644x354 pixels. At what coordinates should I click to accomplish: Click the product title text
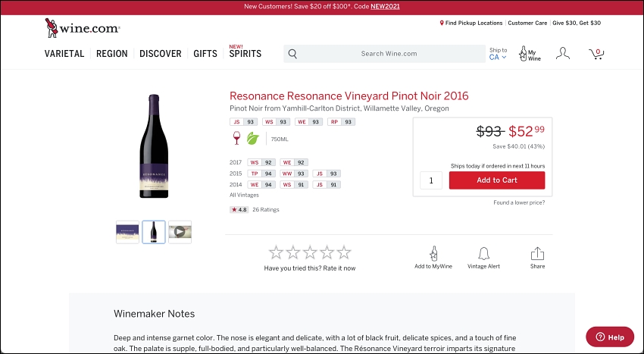349,96
